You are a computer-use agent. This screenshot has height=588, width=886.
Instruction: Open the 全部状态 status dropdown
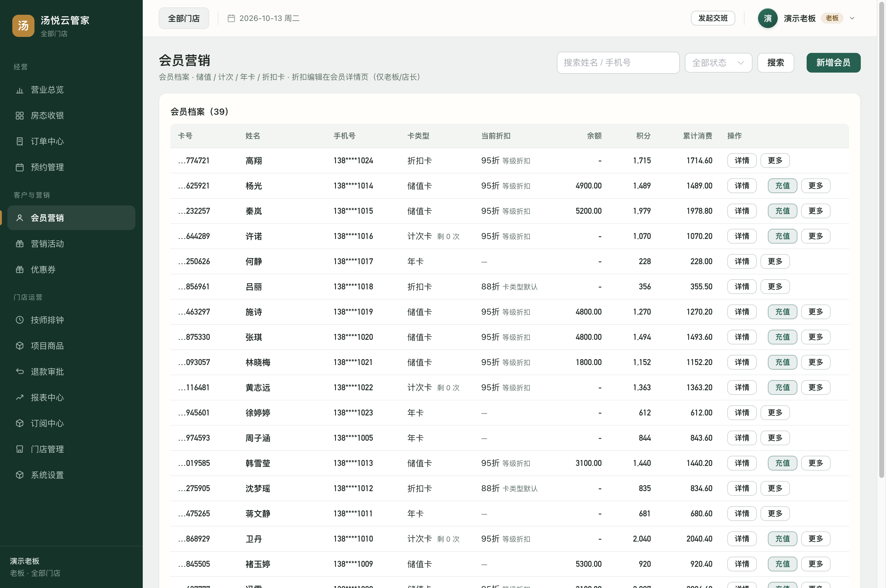pos(718,63)
